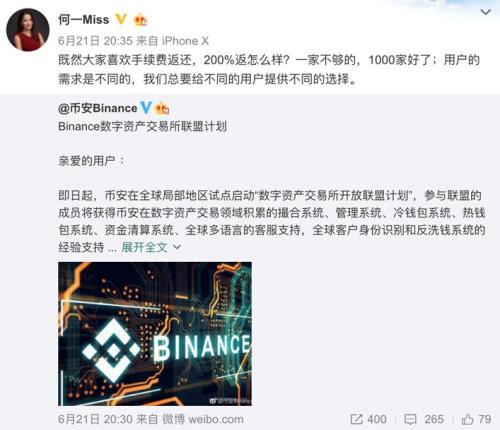Click the 微博 weibo.com source link
The image size is (500, 430).
tap(203, 419)
